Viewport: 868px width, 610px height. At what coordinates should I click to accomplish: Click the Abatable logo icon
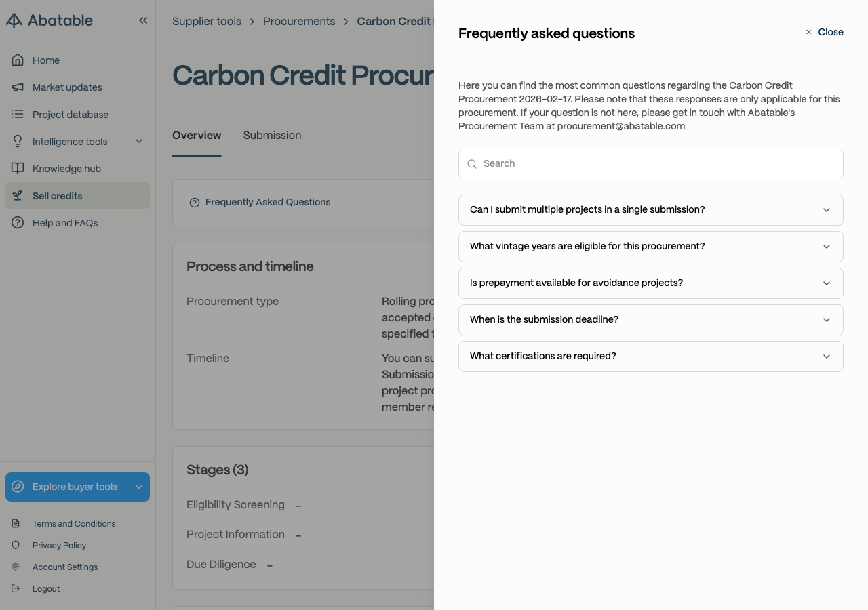(x=14, y=20)
